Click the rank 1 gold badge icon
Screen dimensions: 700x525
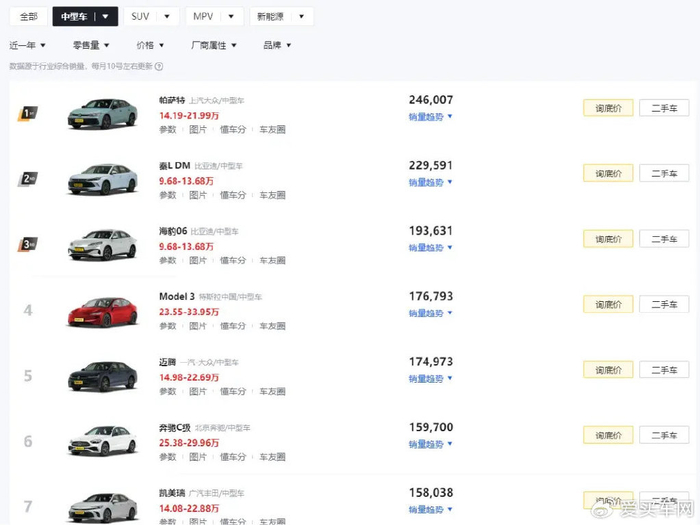(28, 114)
